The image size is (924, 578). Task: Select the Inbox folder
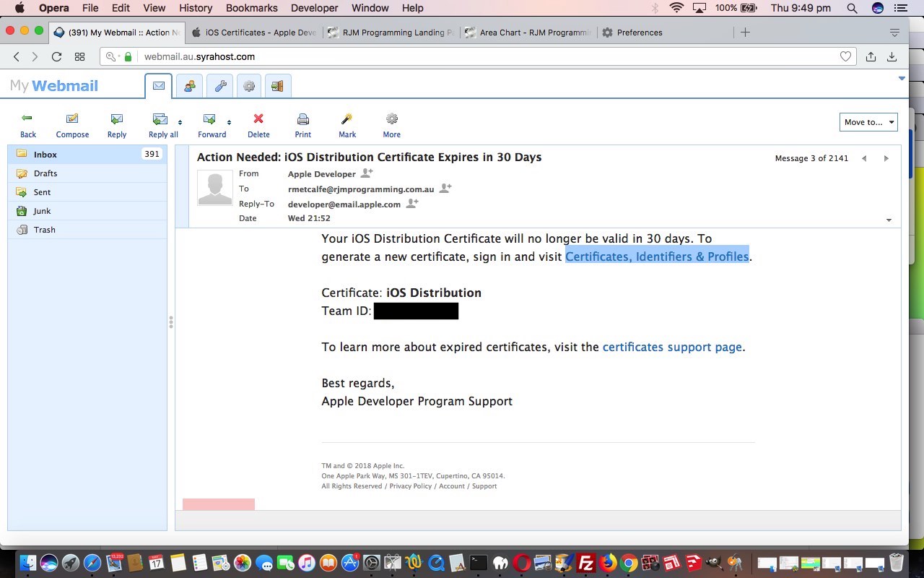(x=87, y=154)
